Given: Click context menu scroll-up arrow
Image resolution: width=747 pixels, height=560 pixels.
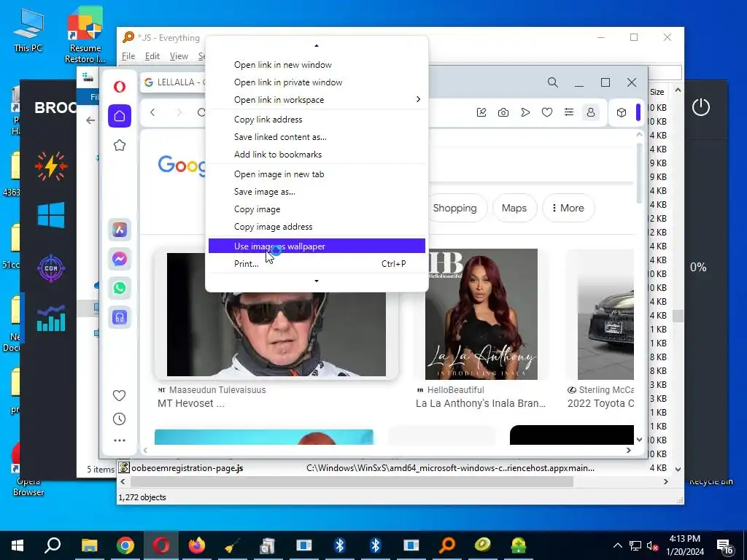Looking at the screenshot, I should [x=317, y=46].
